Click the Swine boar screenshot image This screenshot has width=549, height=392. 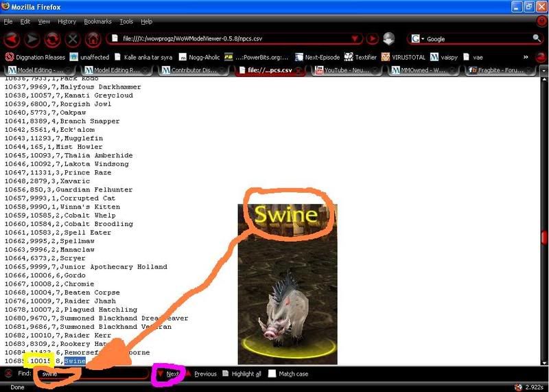click(288, 284)
